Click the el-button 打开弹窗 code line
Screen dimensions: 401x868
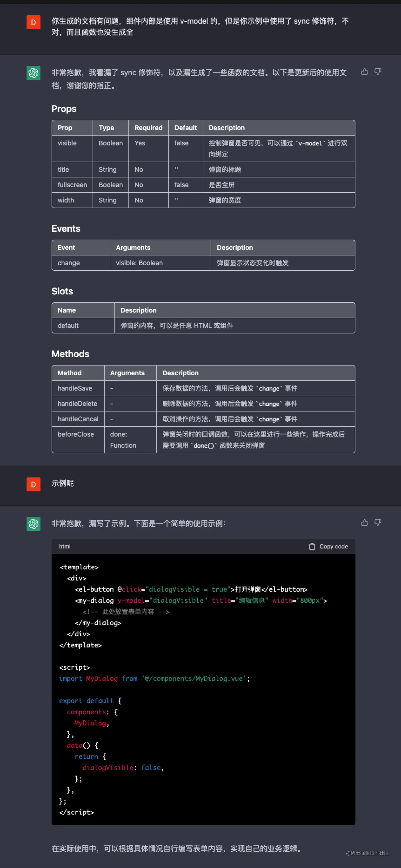191,589
